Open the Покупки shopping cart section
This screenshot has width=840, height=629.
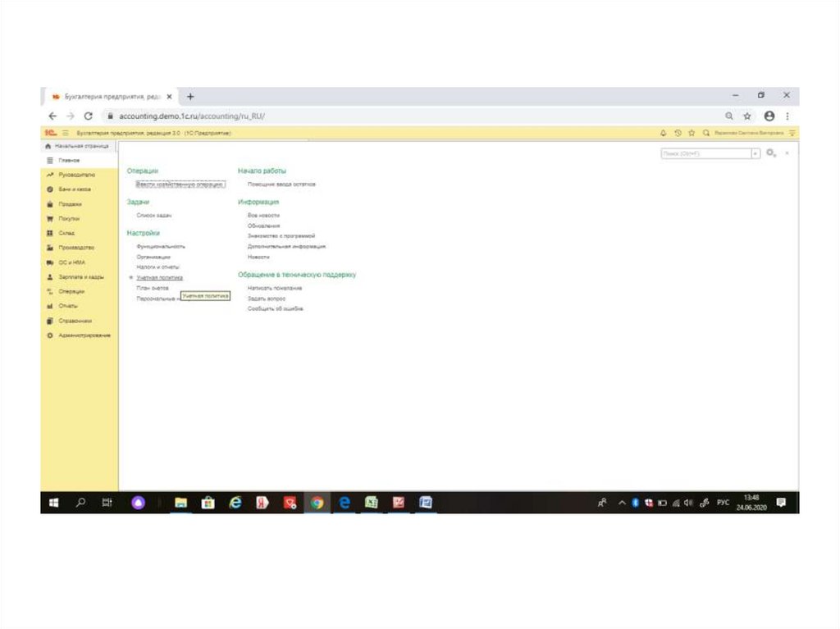point(69,219)
